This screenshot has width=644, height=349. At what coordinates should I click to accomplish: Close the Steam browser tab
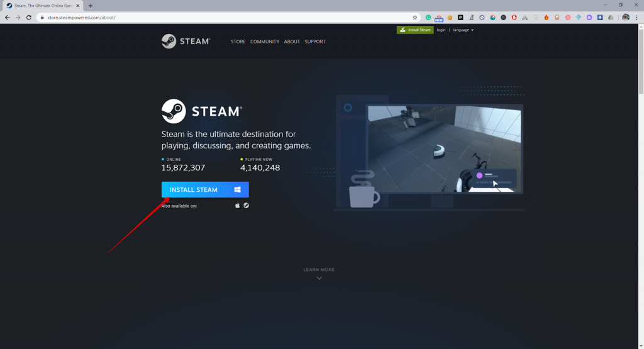(x=77, y=6)
